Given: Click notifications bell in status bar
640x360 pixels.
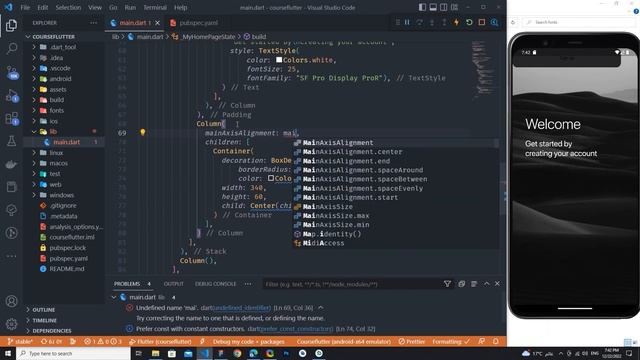Looking at the screenshot, I should (x=496, y=341).
